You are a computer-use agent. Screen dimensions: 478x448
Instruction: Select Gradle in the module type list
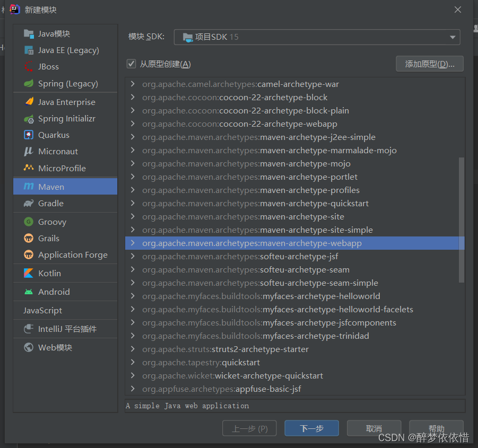point(65,203)
